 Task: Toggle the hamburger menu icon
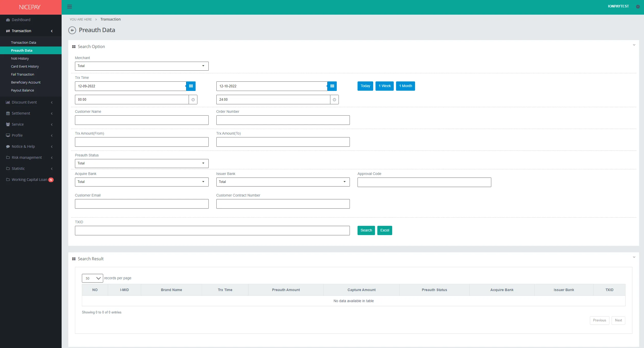pyautogui.click(x=70, y=7)
